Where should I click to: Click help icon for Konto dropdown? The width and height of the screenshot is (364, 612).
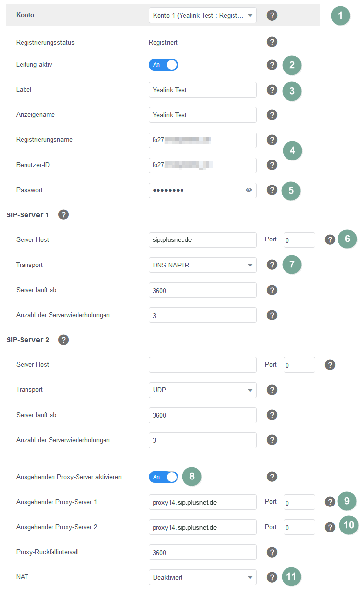pyautogui.click(x=272, y=15)
